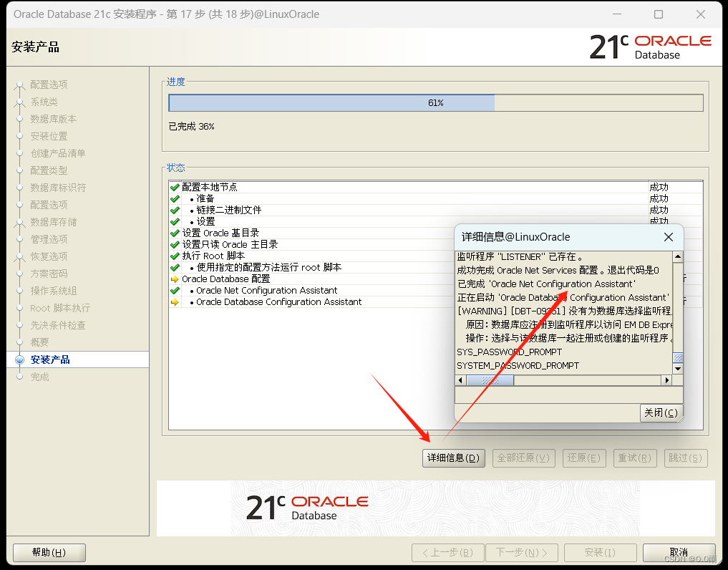Click the 跳过(S) button

(685, 458)
